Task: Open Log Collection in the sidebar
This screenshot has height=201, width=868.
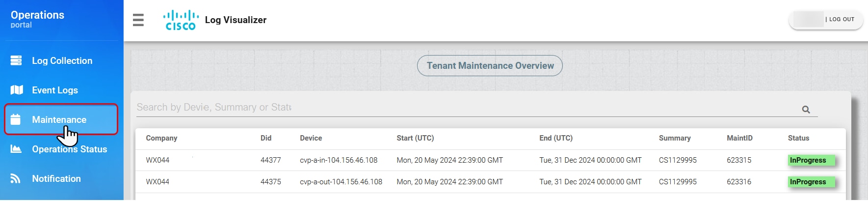Action: [x=61, y=60]
